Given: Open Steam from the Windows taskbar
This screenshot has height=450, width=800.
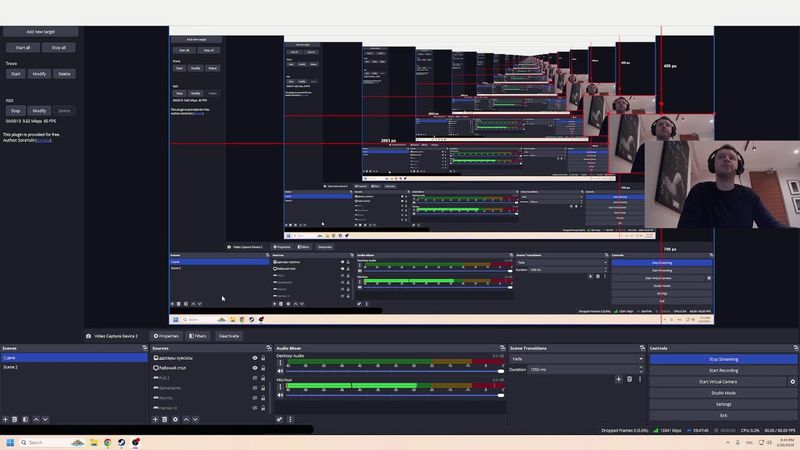Looking at the screenshot, I should click(122, 442).
